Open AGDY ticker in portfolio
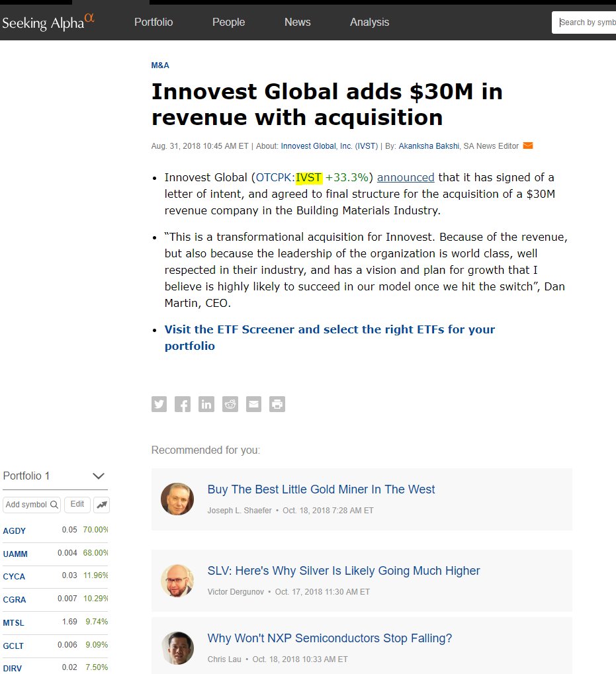Image resolution: width=616 pixels, height=674 pixels. pos(14,531)
